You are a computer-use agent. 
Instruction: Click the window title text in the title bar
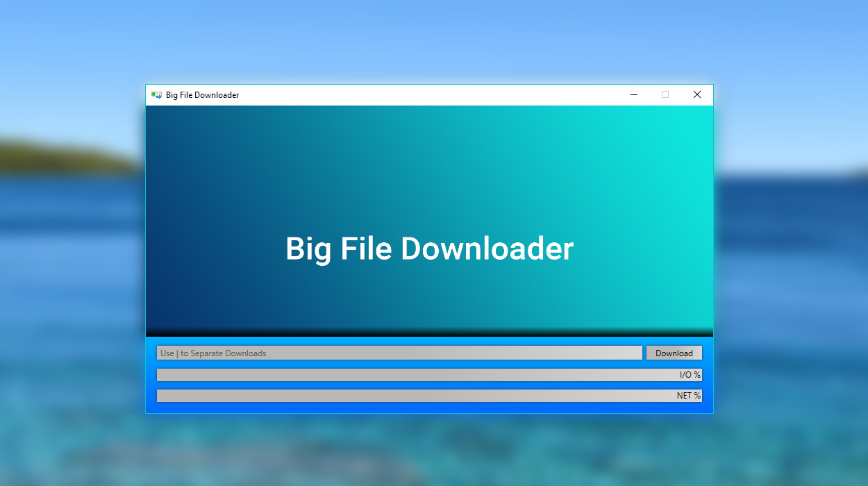click(x=202, y=95)
